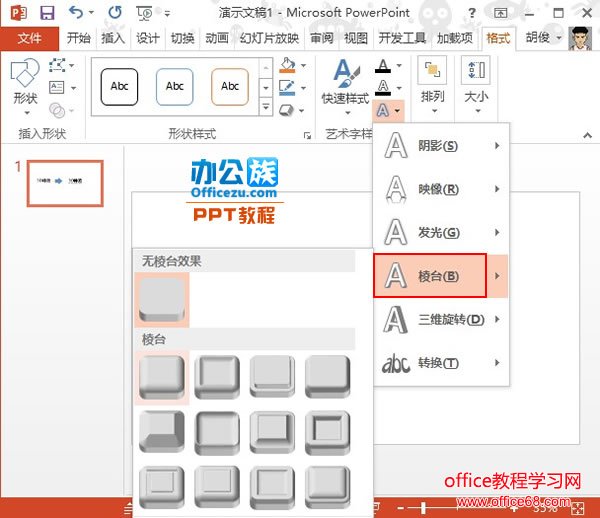This screenshot has height=518, width=600.
Task: Open the 三维旋转(D) 3-D rotation submenu
Action: tap(441, 319)
